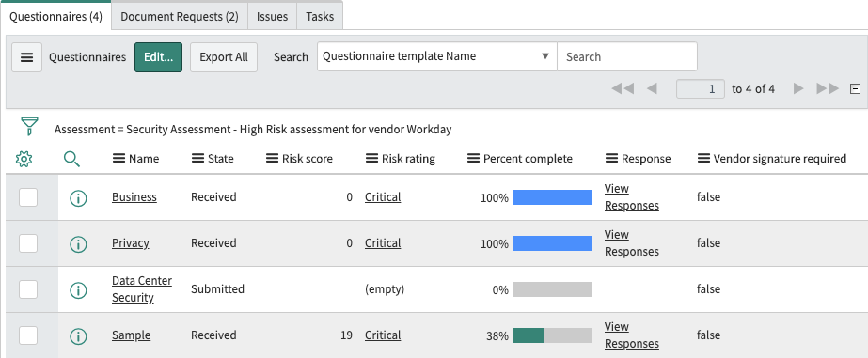The width and height of the screenshot is (868, 358).
Task: Preview the Business record info icon
Action: click(79, 198)
